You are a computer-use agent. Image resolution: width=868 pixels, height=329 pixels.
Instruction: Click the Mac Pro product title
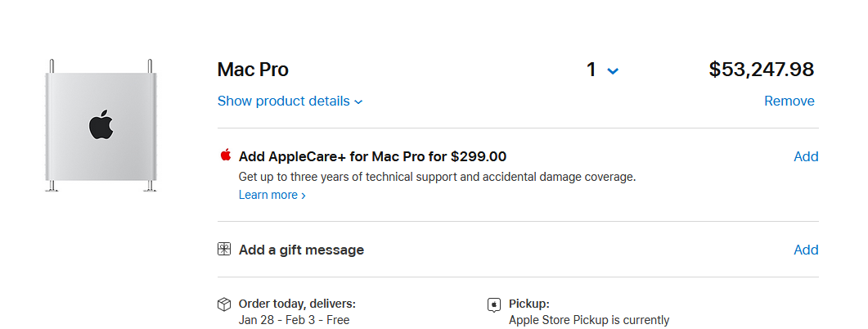tap(253, 70)
